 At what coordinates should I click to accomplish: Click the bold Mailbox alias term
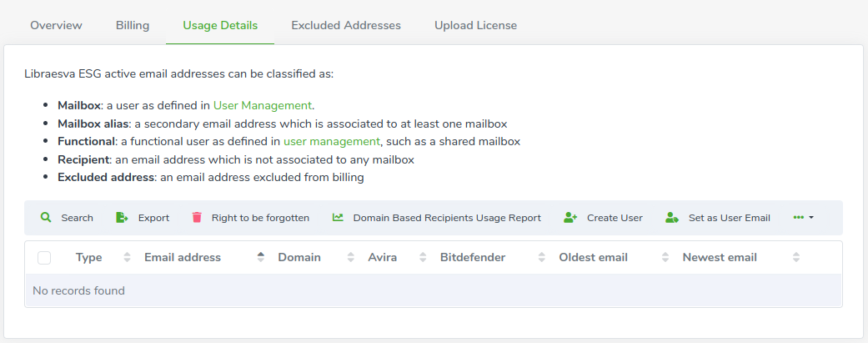(93, 124)
